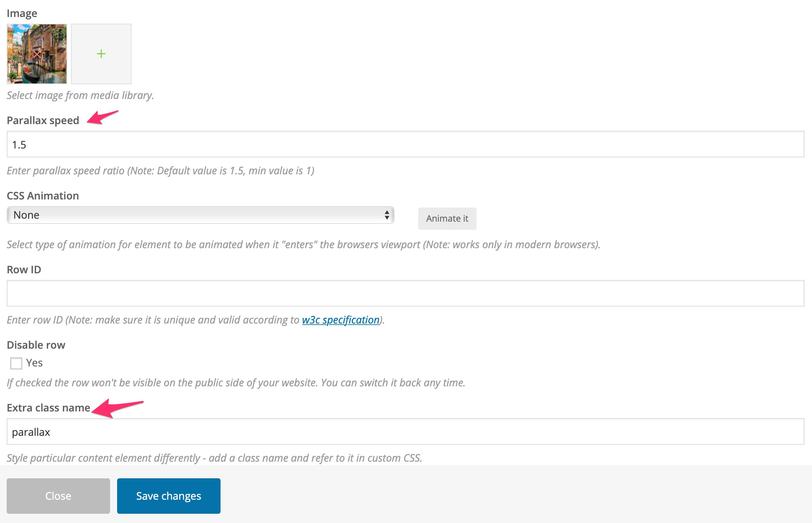Focus the Row ID input field

pyautogui.click(x=405, y=293)
